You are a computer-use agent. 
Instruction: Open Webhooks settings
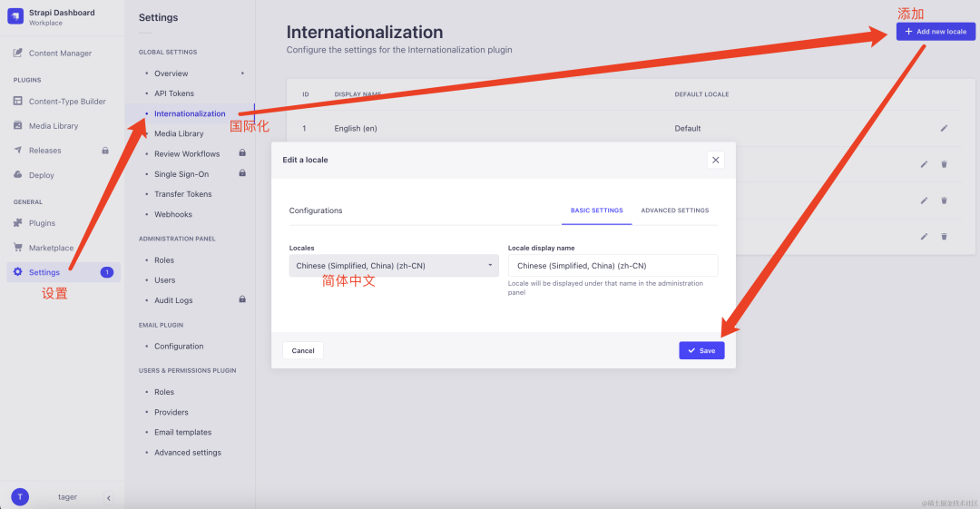173,214
